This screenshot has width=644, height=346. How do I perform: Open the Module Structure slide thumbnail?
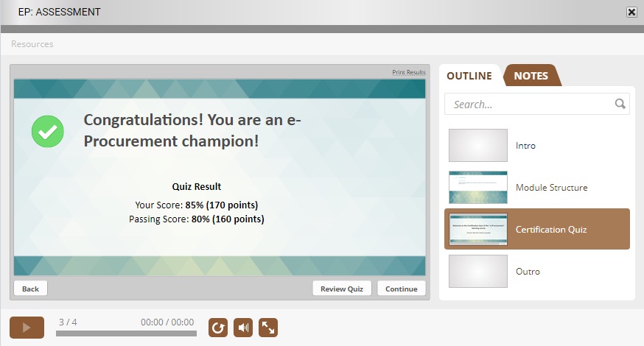click(478, 188)
